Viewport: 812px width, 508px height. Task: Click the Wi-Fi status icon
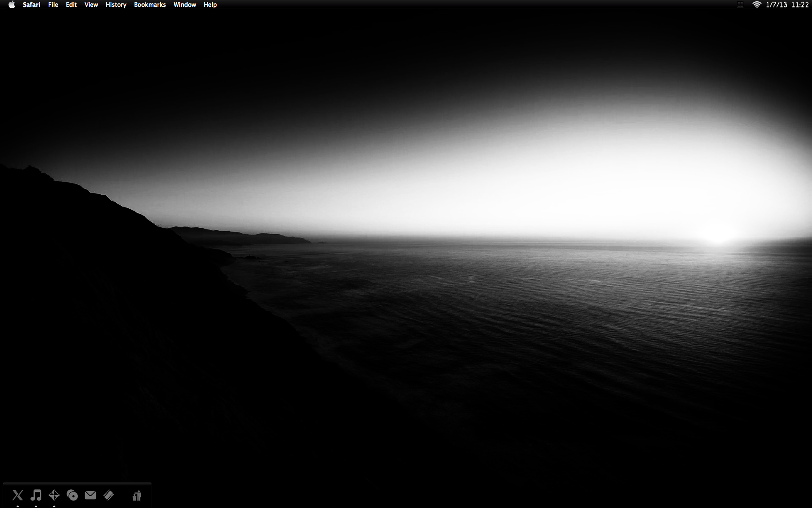click(757, 5)
